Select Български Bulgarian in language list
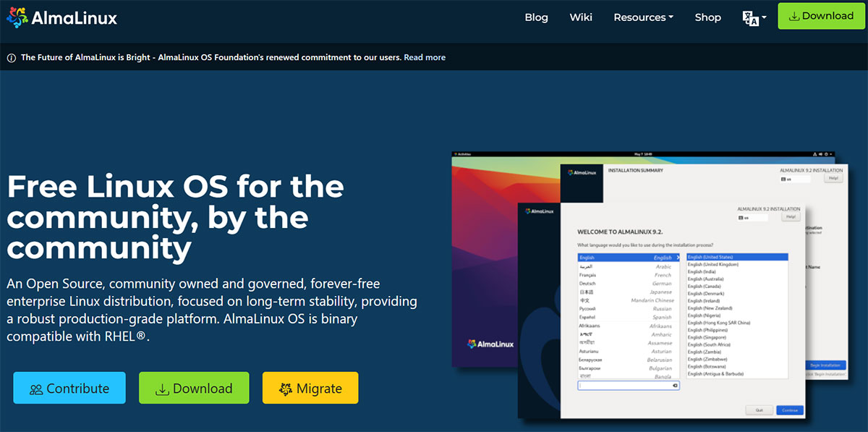Screen dimensions: 868x432 [629, 368]
